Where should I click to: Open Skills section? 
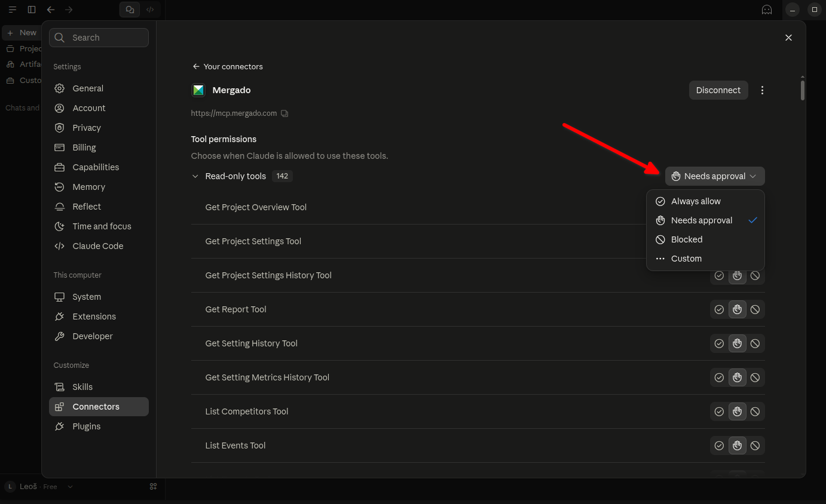[99, 387]
